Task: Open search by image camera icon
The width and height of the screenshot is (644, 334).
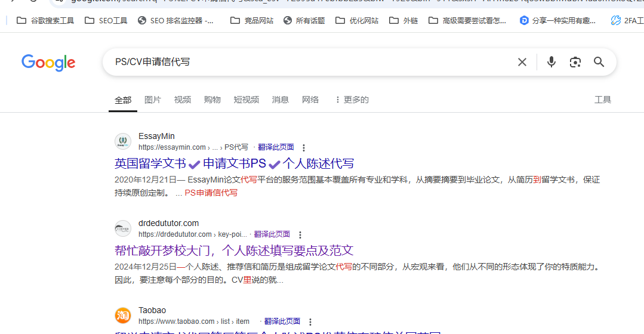Action: coord(575,62)
